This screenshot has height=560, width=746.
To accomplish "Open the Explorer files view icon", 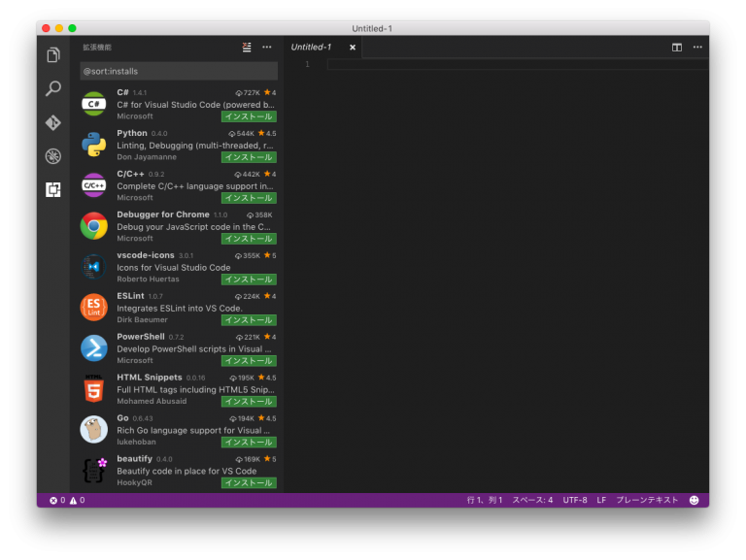I will pyautogui.click(x=53, y=55).
